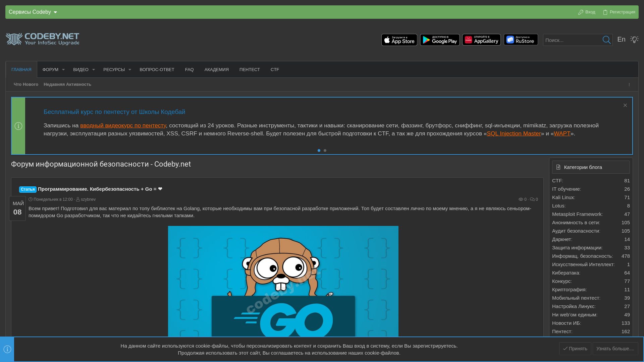Expand the ВИДЕО menu arrow
The width and height of the screenshot is (644, 362).
pyautogui.click(x=94, y=70)
